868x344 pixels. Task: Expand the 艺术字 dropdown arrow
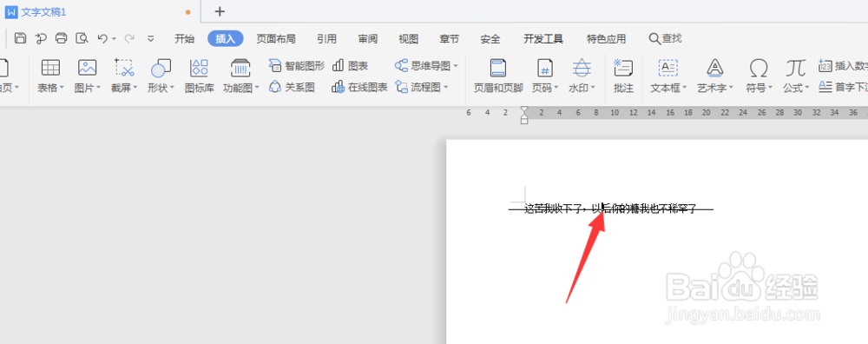tap(731, 88)
